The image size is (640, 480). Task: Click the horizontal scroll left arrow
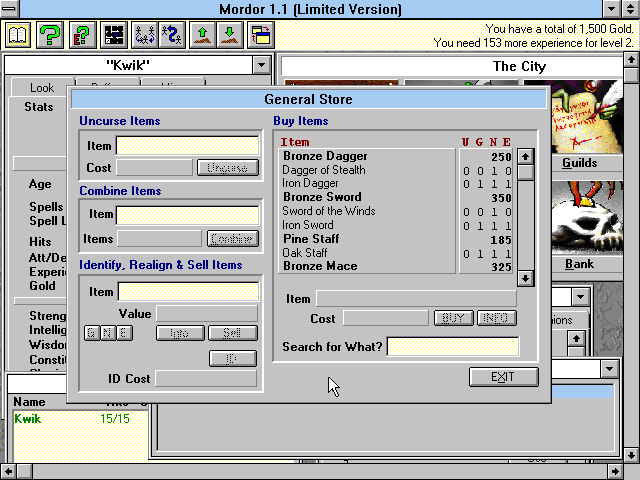(8, 472)
